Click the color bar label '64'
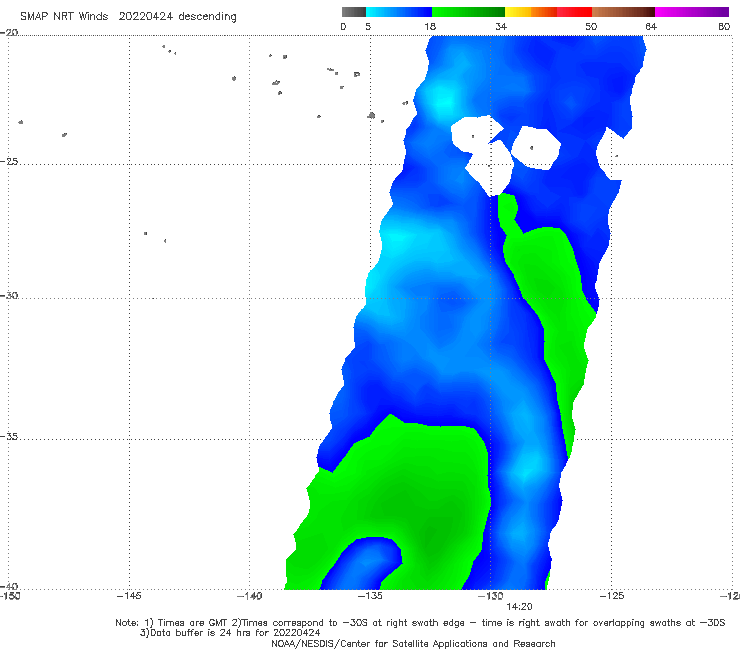740x650 pixels. (x=651, y=26)
